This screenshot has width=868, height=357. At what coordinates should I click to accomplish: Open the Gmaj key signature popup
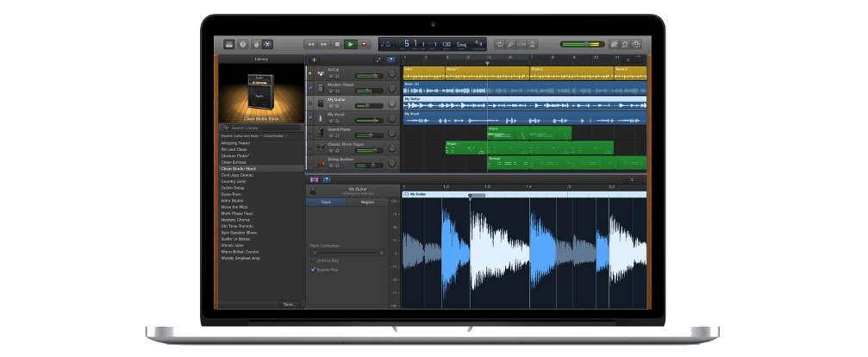point(462,44)
